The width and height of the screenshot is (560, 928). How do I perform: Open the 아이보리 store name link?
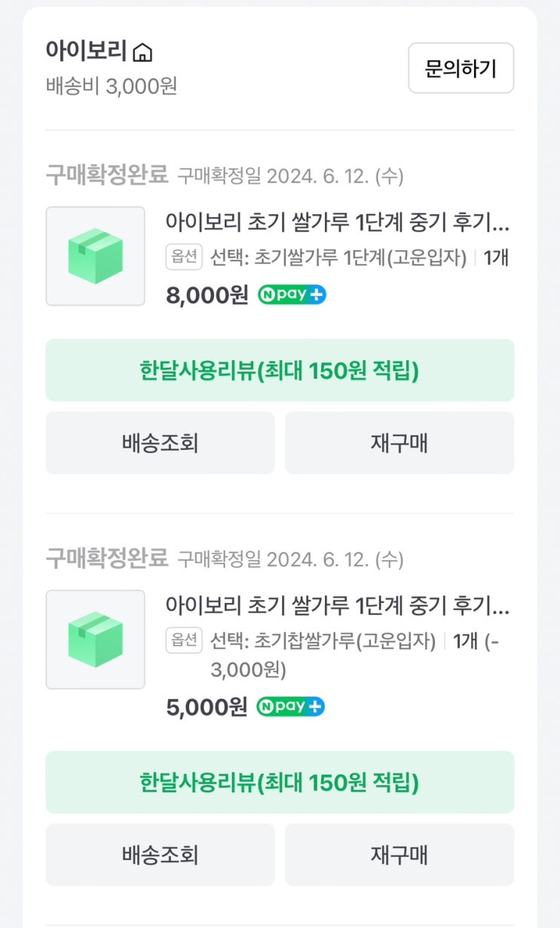point(86,51)
